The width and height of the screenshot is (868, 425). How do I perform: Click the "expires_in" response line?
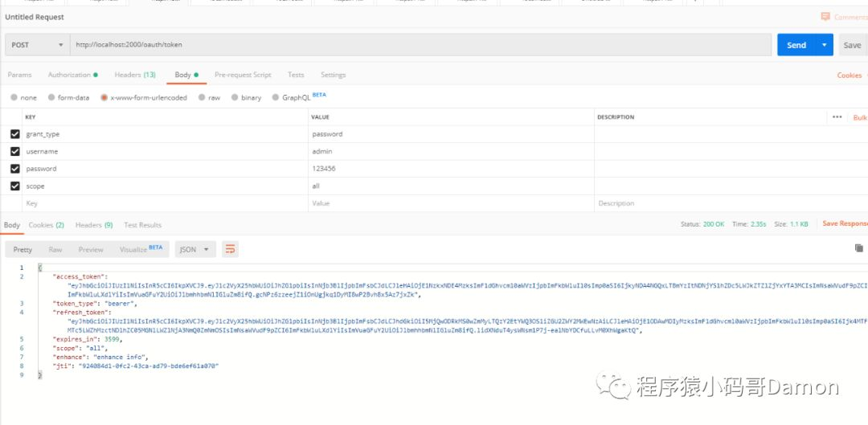pos(87,339)
